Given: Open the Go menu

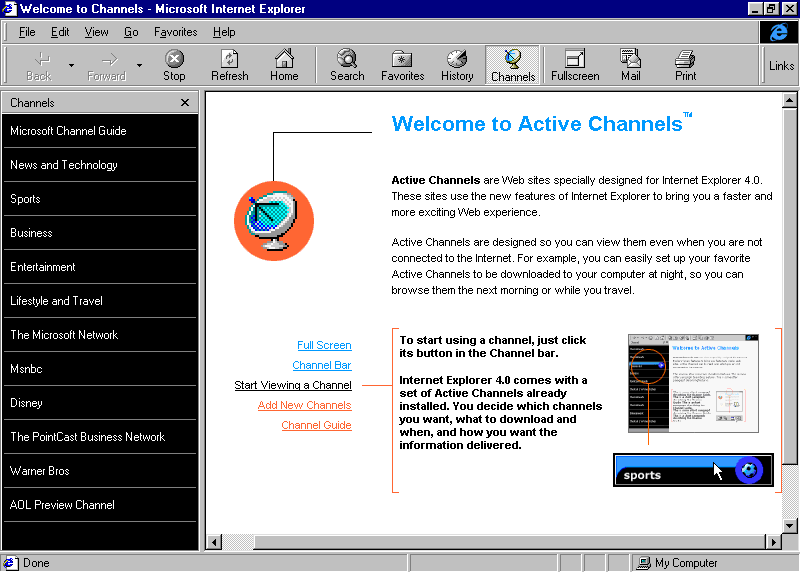Looking at the screenshot, I should pos(131,32).
